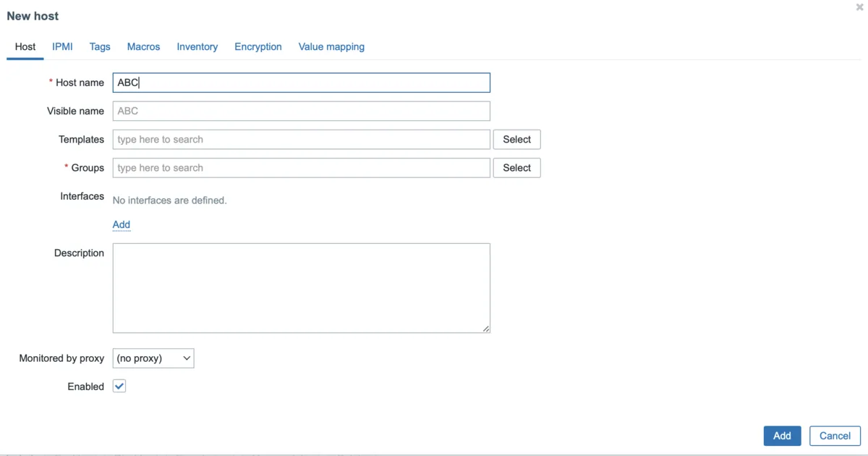The width and height of the screenshot is (868, 456).
Task: Click the Host name input field
Action: point(301,83)
